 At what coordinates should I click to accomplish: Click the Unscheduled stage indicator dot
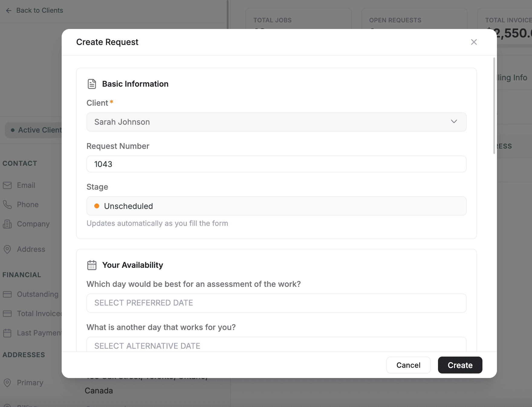[x=97, y=206]
